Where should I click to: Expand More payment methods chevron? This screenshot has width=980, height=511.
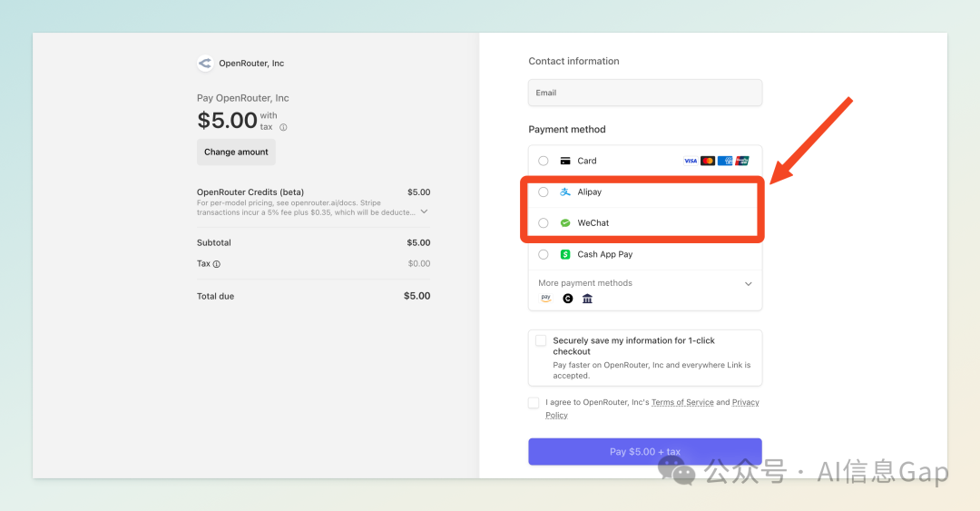point(748,284)
